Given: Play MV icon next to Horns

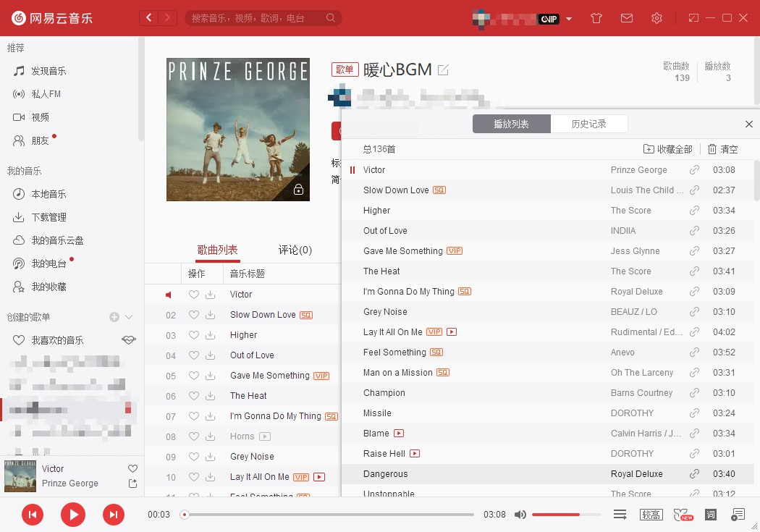Looking at the screenshot, I should click(x=265, y=436).
